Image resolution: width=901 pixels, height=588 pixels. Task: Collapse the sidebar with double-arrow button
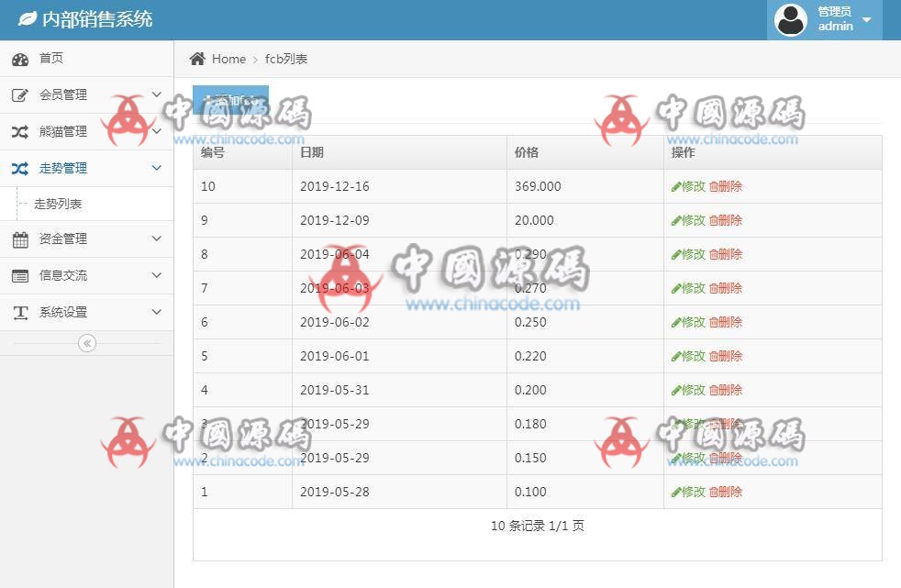tap(87, 343)
